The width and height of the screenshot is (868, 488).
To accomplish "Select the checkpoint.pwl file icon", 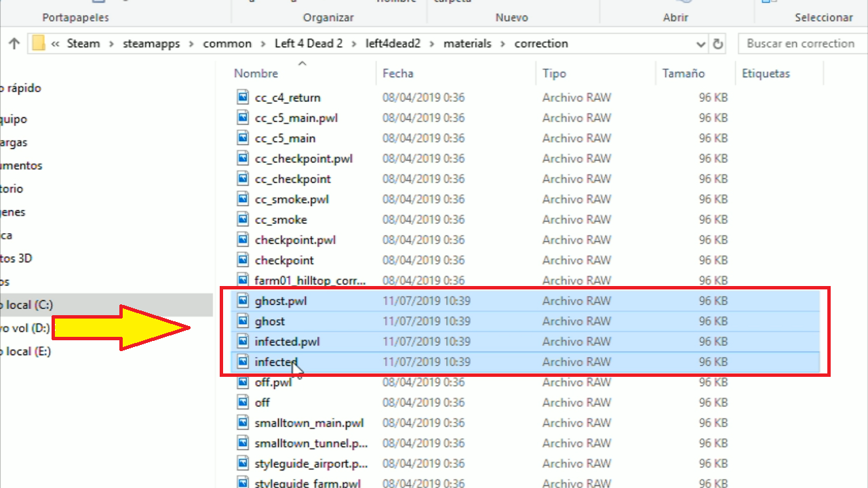I will [x=243, y=239].
